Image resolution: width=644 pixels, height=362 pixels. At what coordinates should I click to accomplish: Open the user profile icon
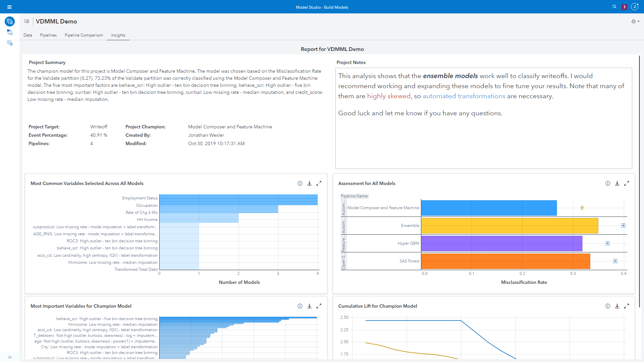point(635,7)
